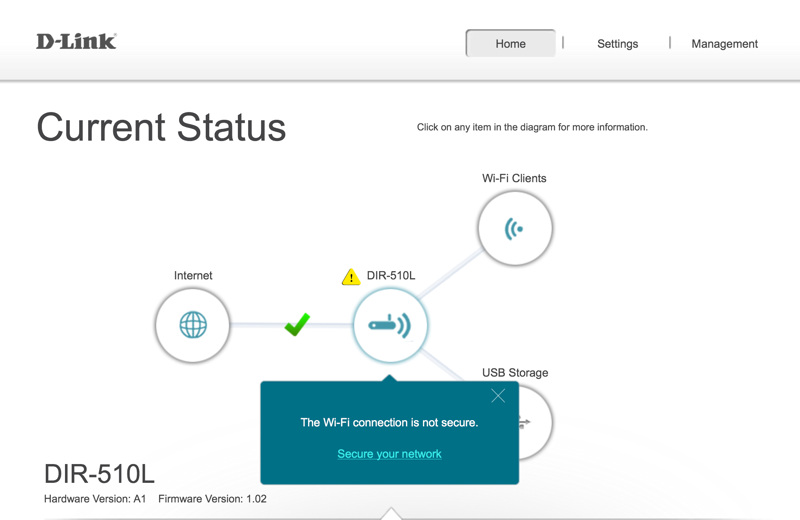Open the USB Storage circle icon

536,422
